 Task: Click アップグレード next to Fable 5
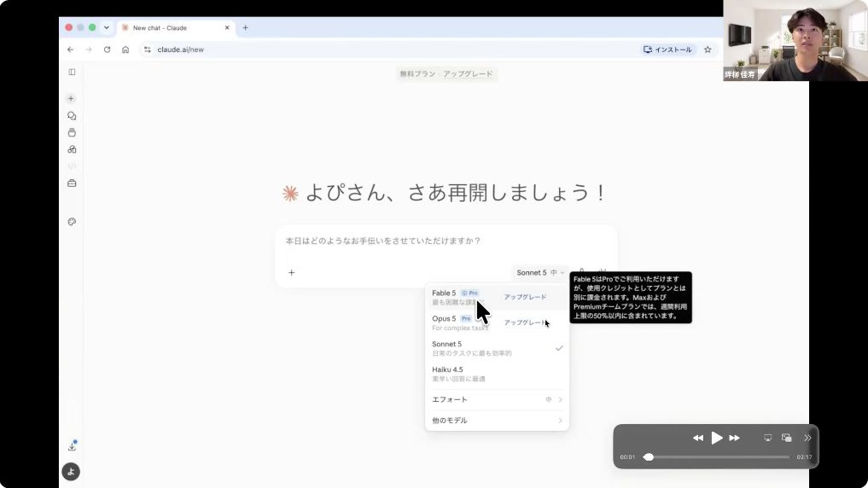click(x=525, y=297)
